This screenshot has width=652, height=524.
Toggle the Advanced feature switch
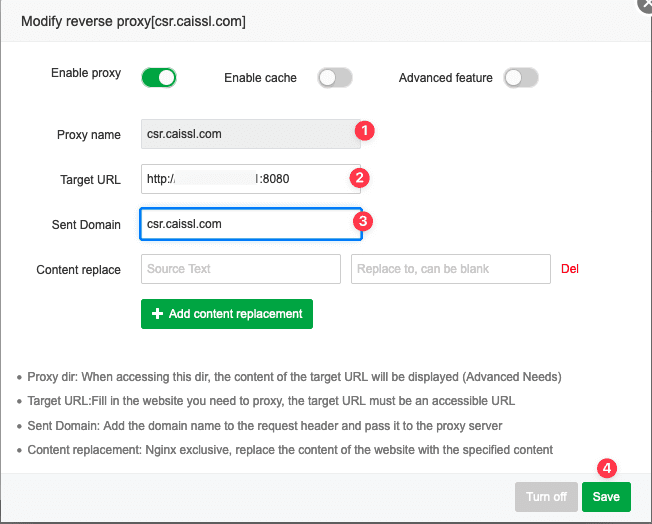[x=521, y=78]
